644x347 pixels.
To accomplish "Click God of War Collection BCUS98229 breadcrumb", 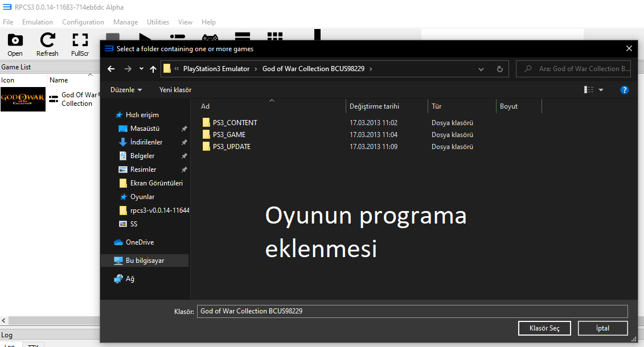I will tap(313, 69).
